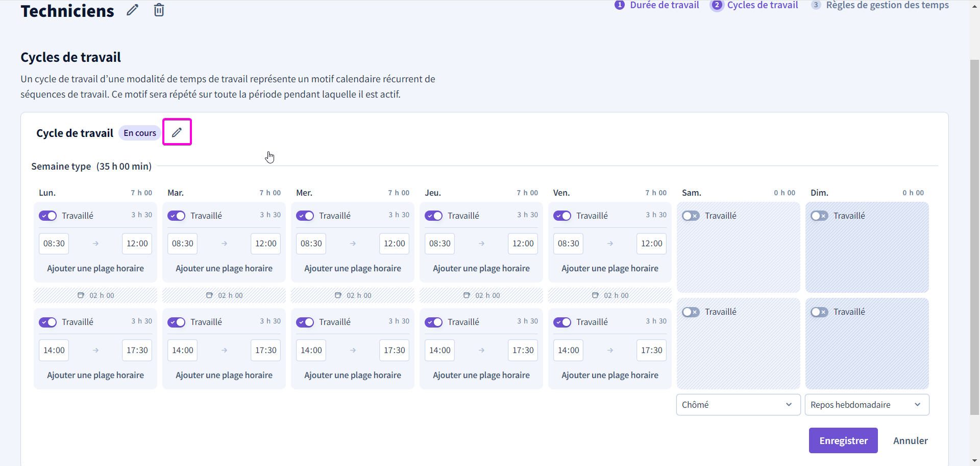Add a time slot for Tuesday morning
980x466 pixels.
(x=224, y=268)
